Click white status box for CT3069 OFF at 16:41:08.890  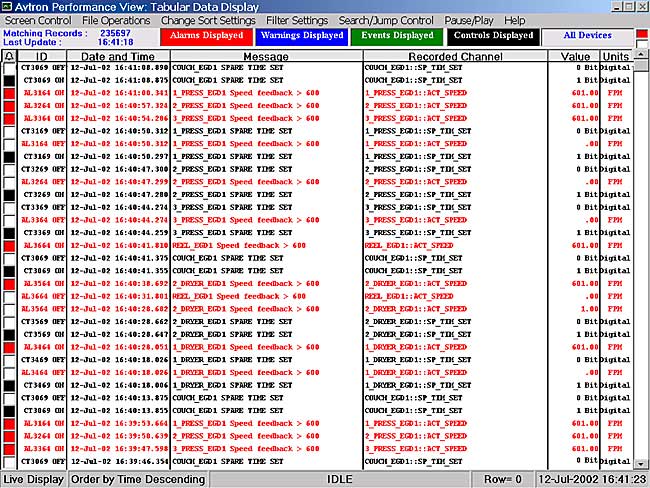pyautogui.click(x=9, y=68)
